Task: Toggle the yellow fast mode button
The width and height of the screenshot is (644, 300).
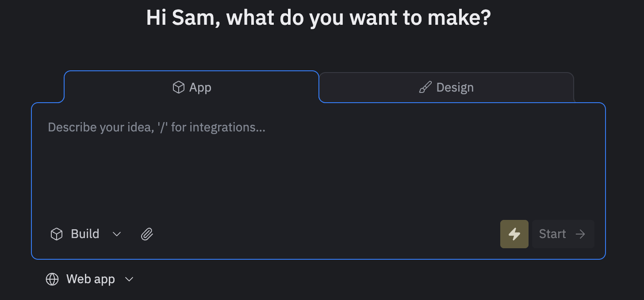Action: click(x=514, y=234)
